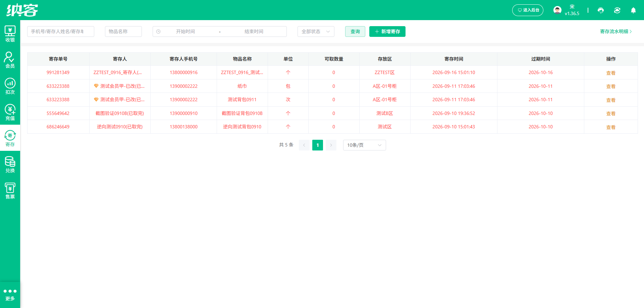This screenshot has height=308, width=644.
Task: Click phone number 13800000916
Action: tap(183, 72)
